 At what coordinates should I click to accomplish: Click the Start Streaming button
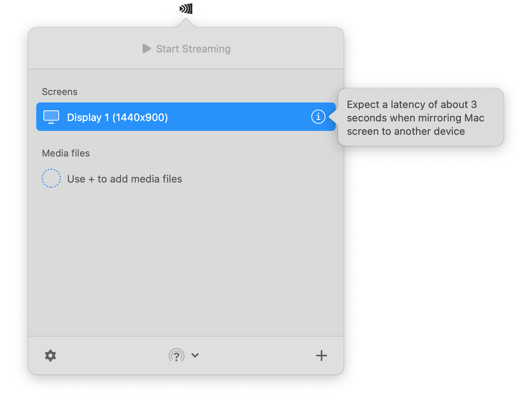tap(186, 48)
